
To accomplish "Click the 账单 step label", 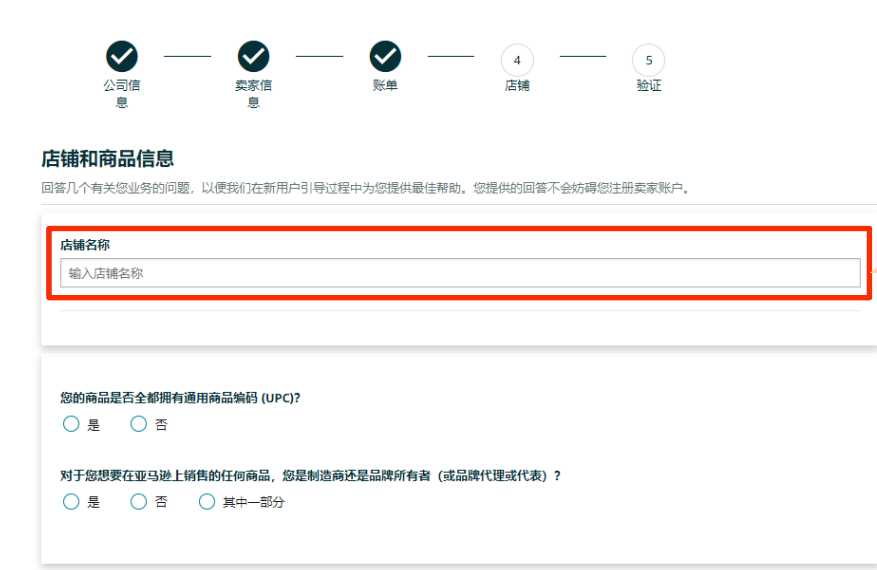I will point(385,85).
